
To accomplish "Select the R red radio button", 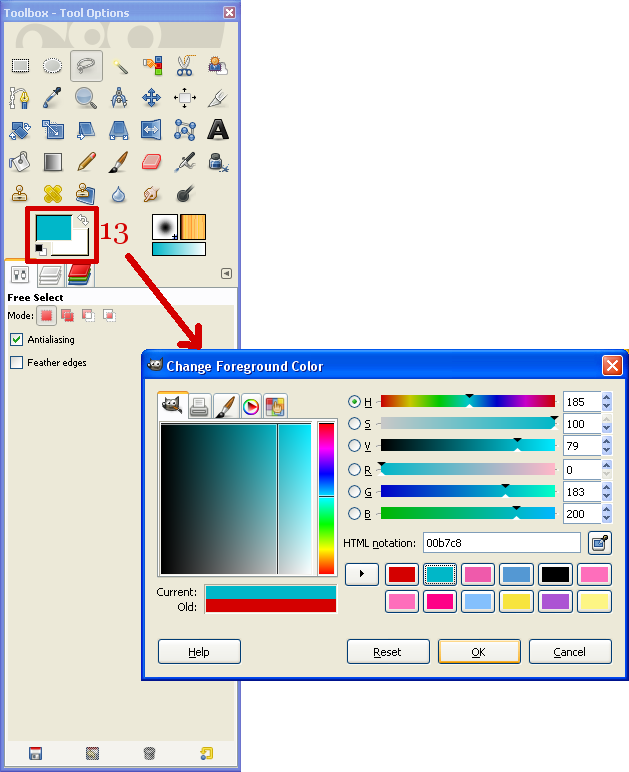I will (x=354, y=470).
